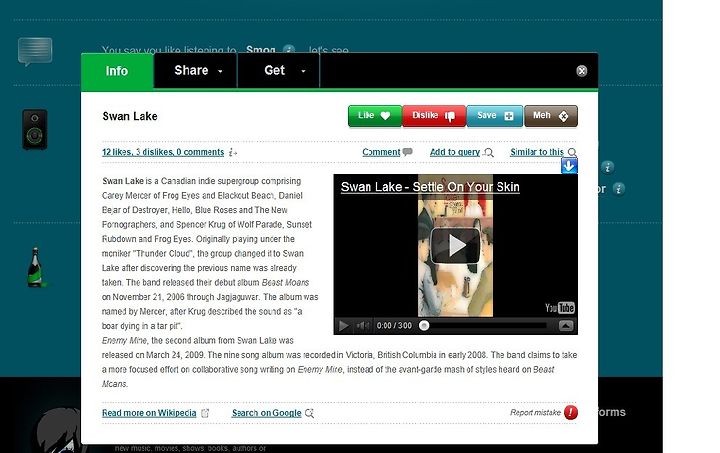Screen dimensions: 720x453
Task: Click the album art video thumbnail
Action: pos(455,246)
